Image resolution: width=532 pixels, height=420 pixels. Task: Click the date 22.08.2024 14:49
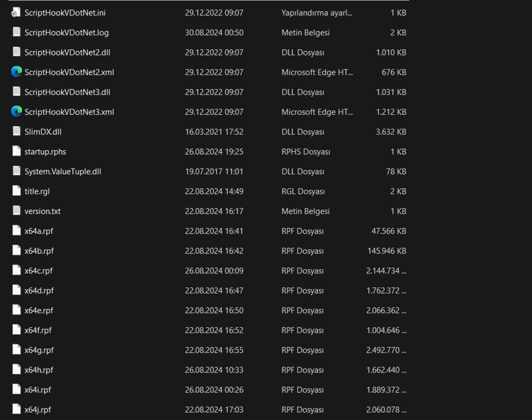point(214,192)
